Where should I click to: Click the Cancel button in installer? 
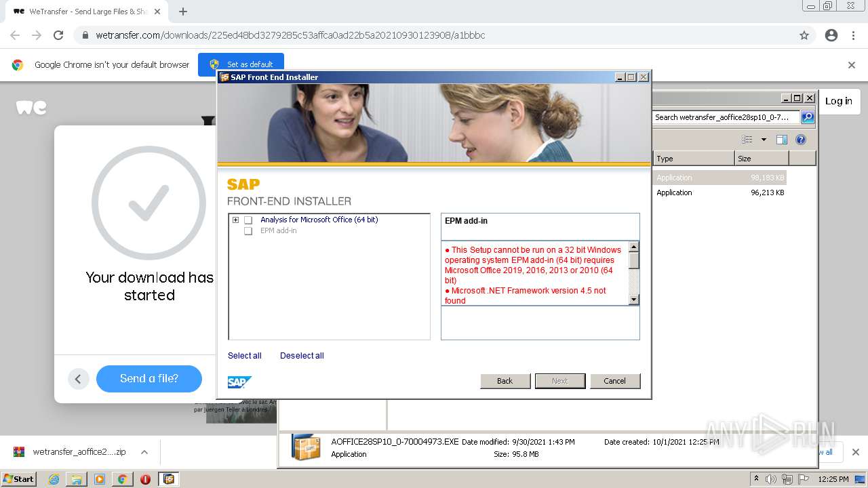[x=615, y=381]
